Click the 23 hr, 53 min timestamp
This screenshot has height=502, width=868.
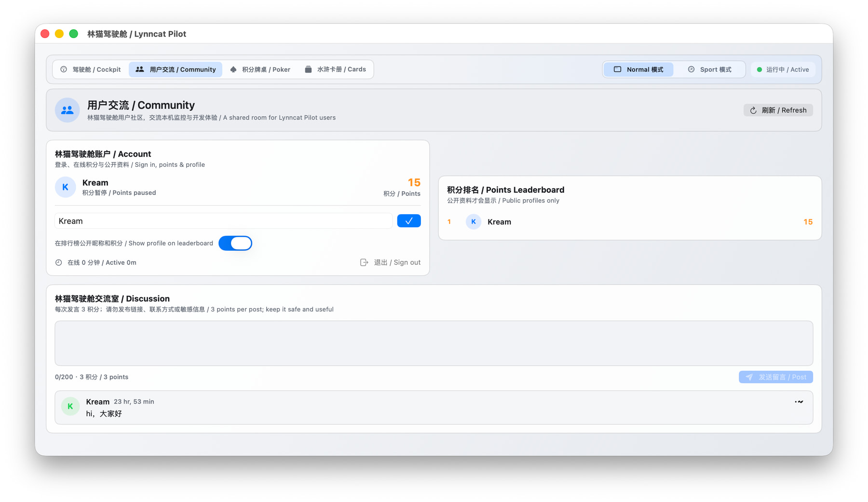(134, 402)
